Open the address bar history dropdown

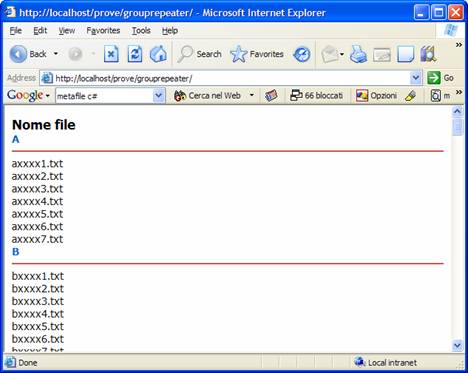coord(415,78)
